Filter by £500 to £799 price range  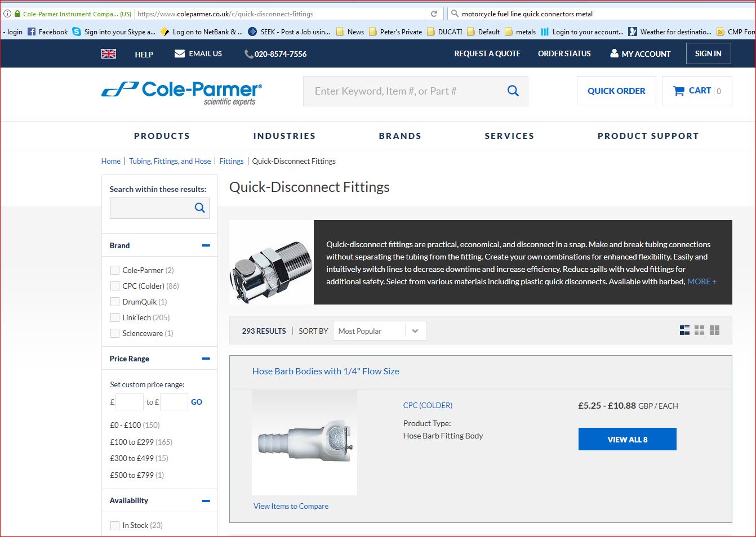point(137,475)
